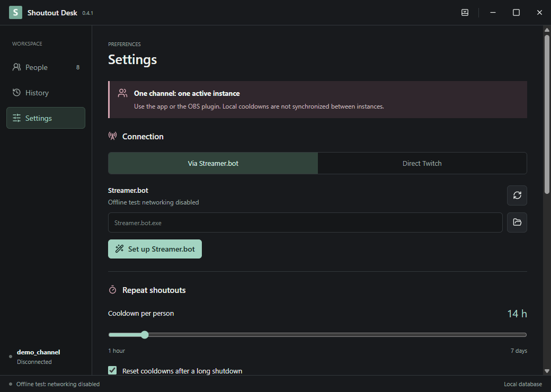Click the People icon in sidebar
Viewport: 551px width, 392px height.
tap(16, 67)
